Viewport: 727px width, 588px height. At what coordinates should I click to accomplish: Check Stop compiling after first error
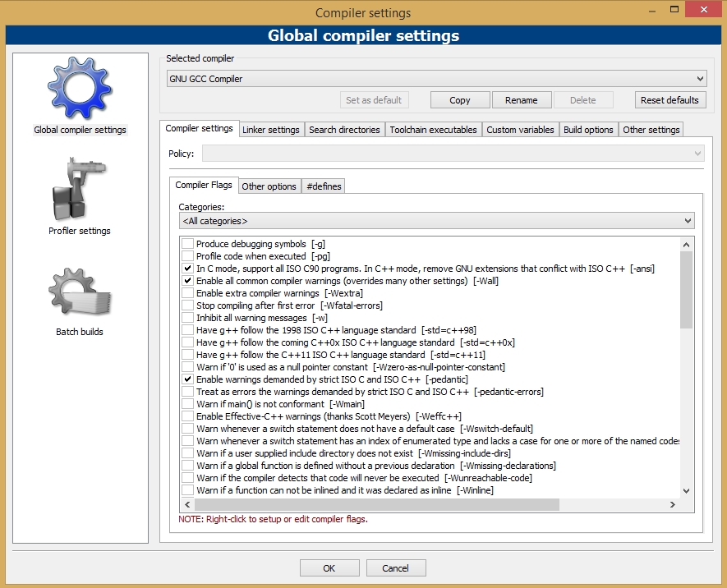[187, 305]
